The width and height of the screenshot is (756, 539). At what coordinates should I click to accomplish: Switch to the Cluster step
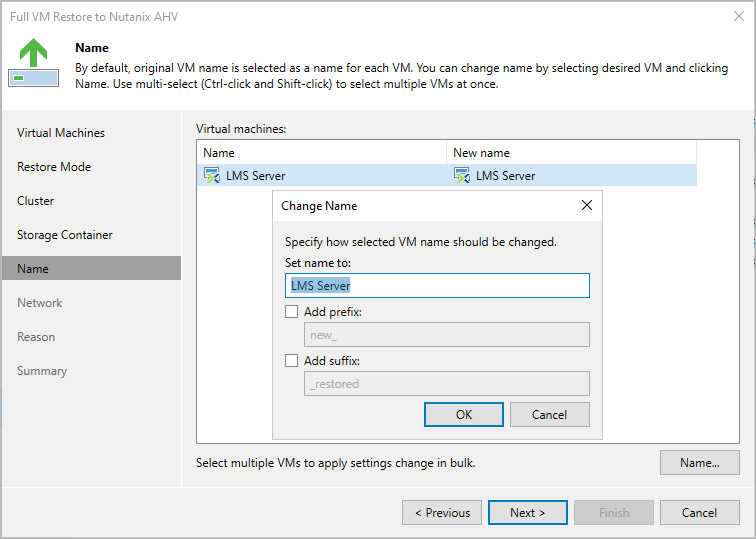click(36, 201)
